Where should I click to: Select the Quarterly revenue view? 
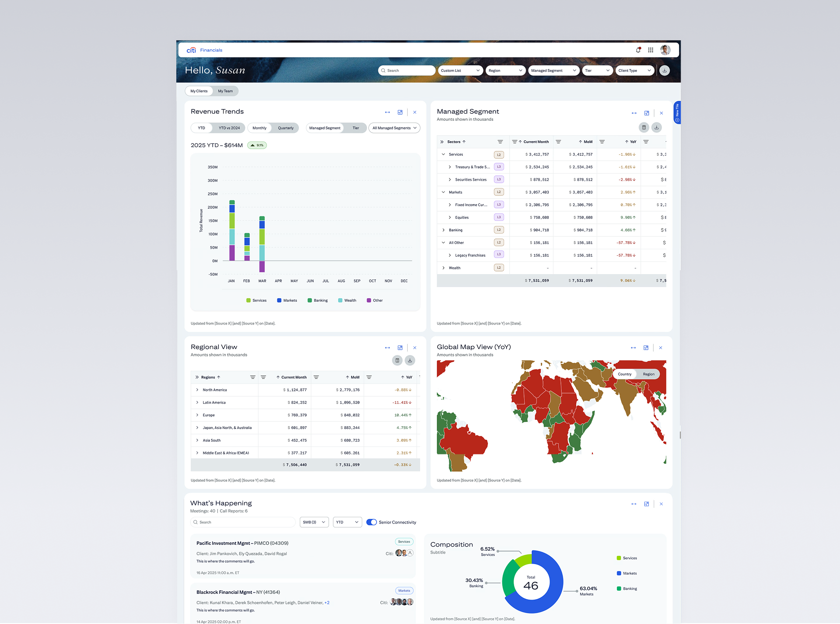point(285,128)
